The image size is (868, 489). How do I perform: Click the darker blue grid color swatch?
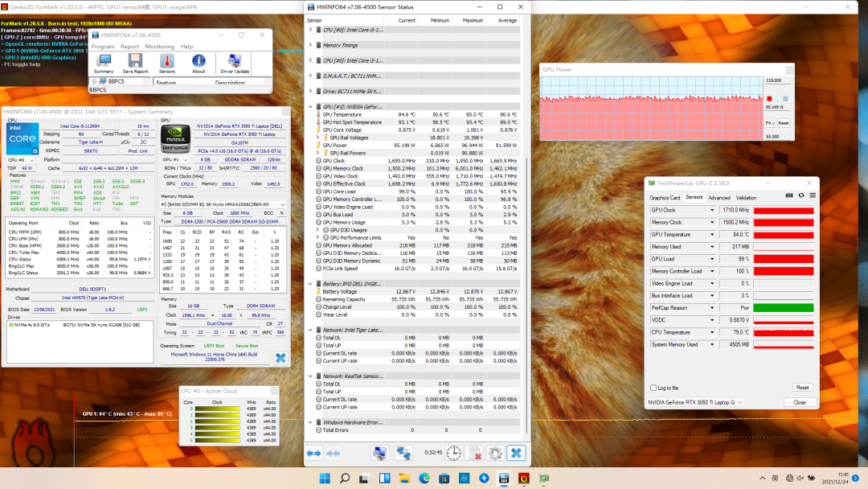point(785,99)
